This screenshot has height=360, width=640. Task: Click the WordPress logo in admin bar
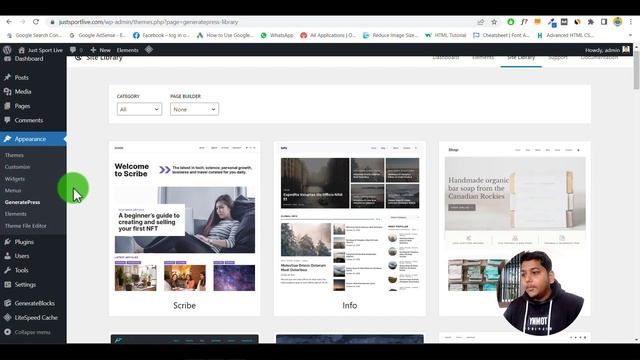(7, 50)
